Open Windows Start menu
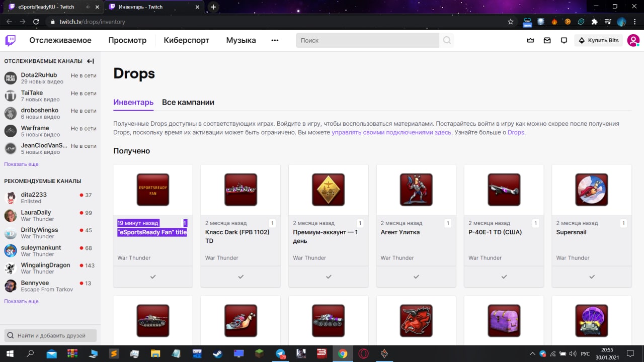The width and height of the screenshot is (644, 362). [x=9, y=354]
